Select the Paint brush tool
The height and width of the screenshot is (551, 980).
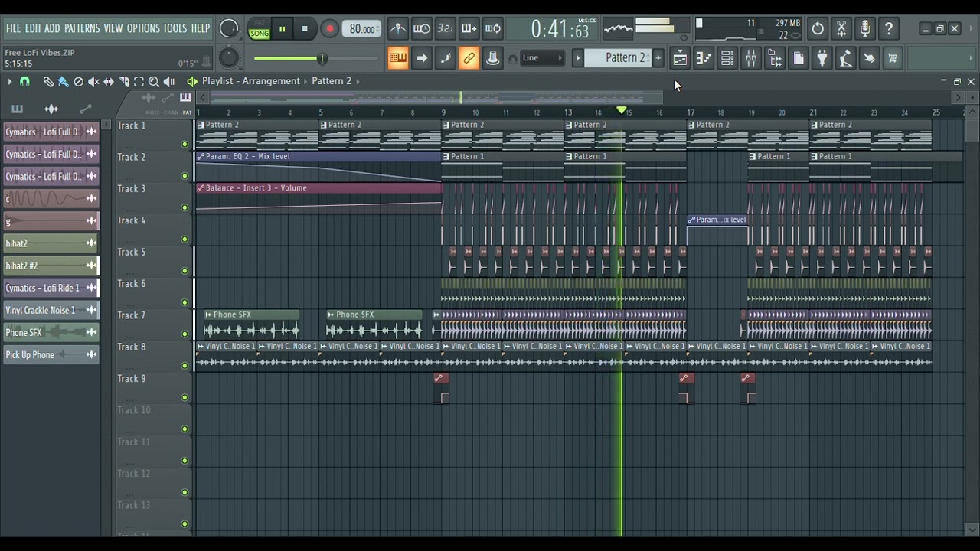[64, 81]
